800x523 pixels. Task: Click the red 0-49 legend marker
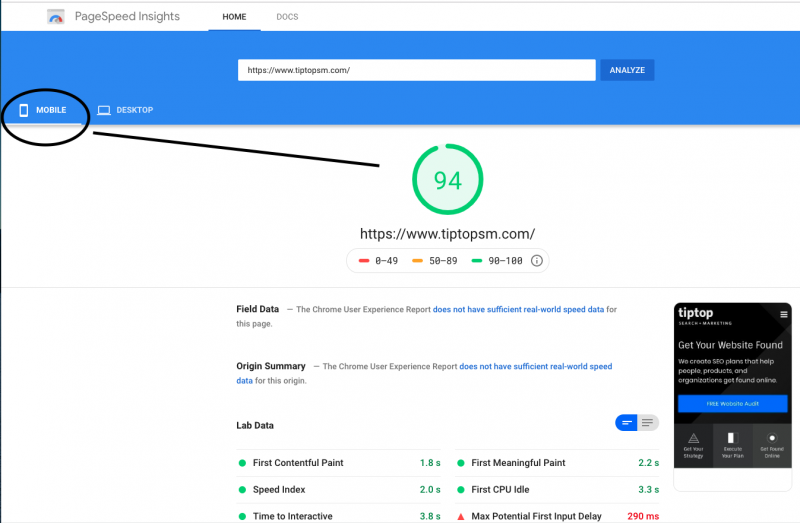364,261
